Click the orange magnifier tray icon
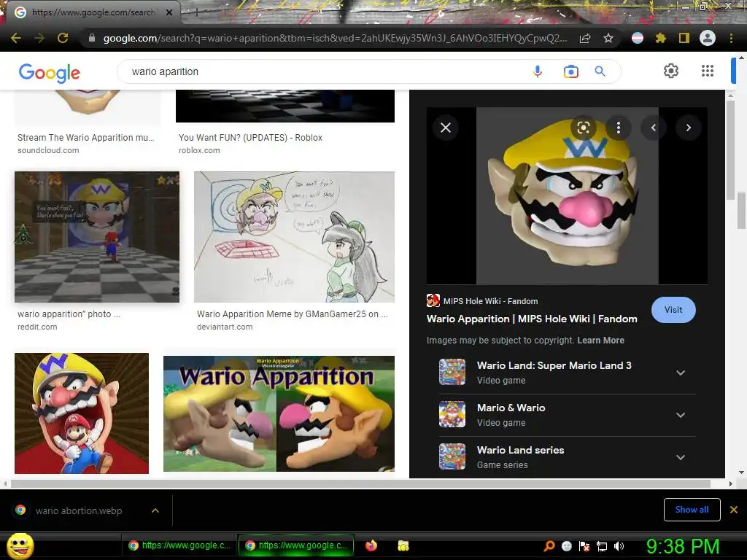 (549, 546)
